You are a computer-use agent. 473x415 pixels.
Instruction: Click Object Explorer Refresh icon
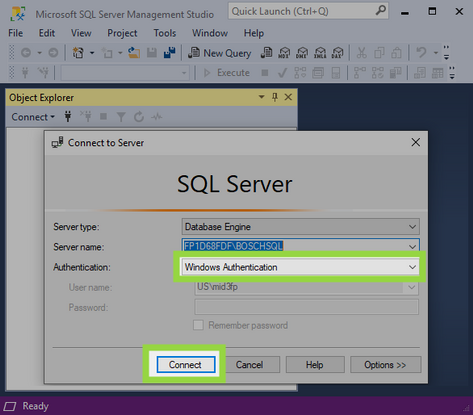(139, 117)
